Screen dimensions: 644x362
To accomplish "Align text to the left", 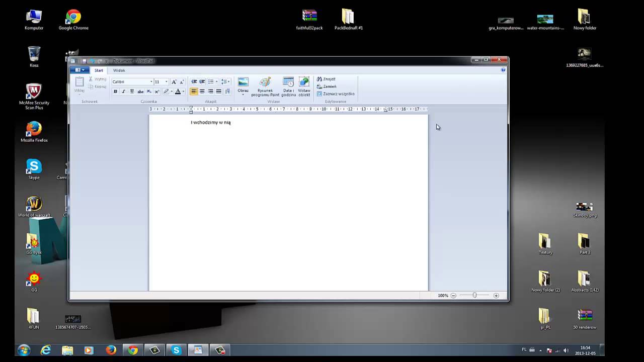I will click(194, 92).
